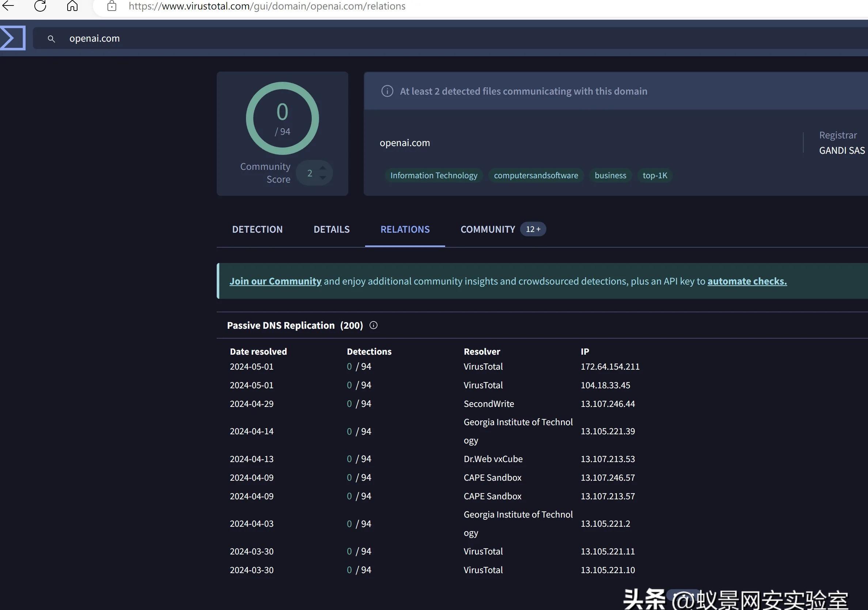Click the address bar URL
The image size is (868, 610).
(x=267, y=6)
